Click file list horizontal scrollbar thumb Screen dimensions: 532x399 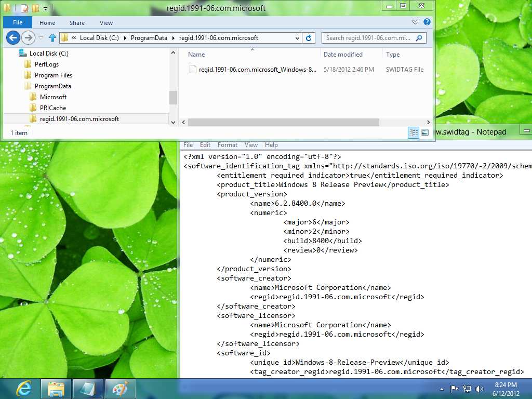pos(283,122)
